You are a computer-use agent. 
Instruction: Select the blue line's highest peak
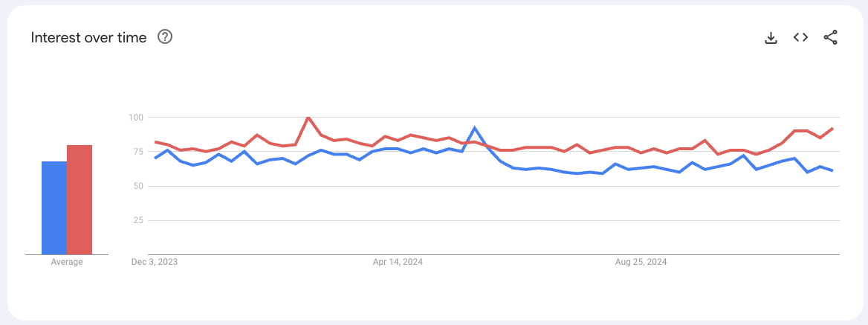click(475, 128)
